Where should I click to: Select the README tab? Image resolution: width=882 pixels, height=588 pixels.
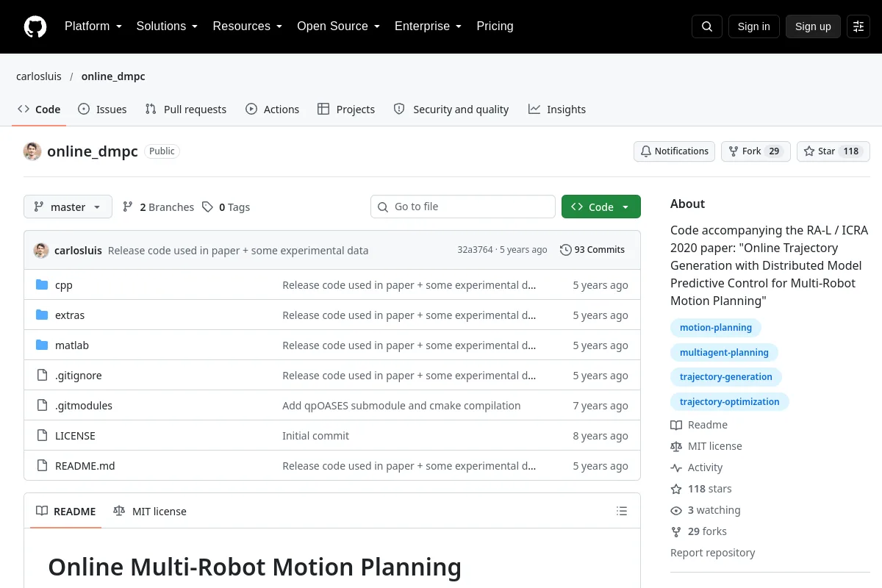[x=66, y=512]
